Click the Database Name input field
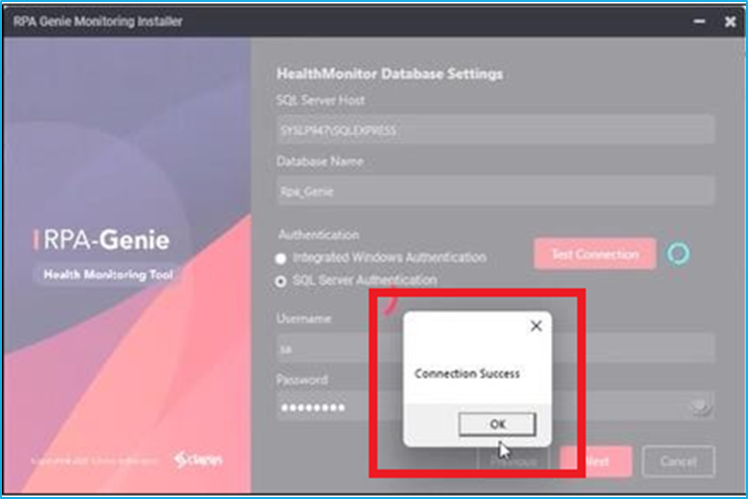 click(x=495, y=190)
